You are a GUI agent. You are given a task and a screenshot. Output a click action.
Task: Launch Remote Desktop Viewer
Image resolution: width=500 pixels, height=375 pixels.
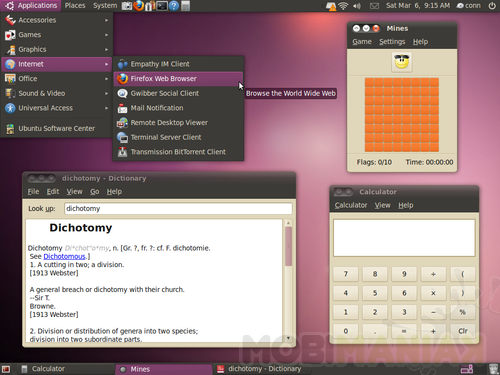(x=179, y=123)
